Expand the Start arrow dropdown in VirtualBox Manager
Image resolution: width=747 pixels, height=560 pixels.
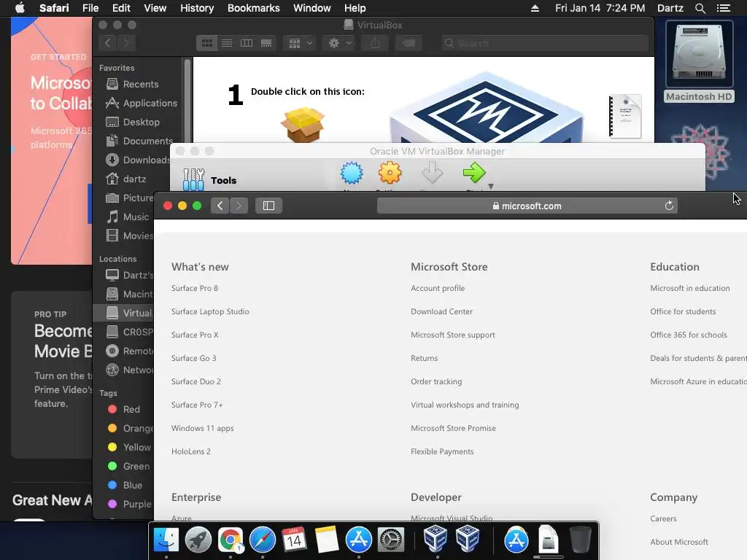point(491,187)
